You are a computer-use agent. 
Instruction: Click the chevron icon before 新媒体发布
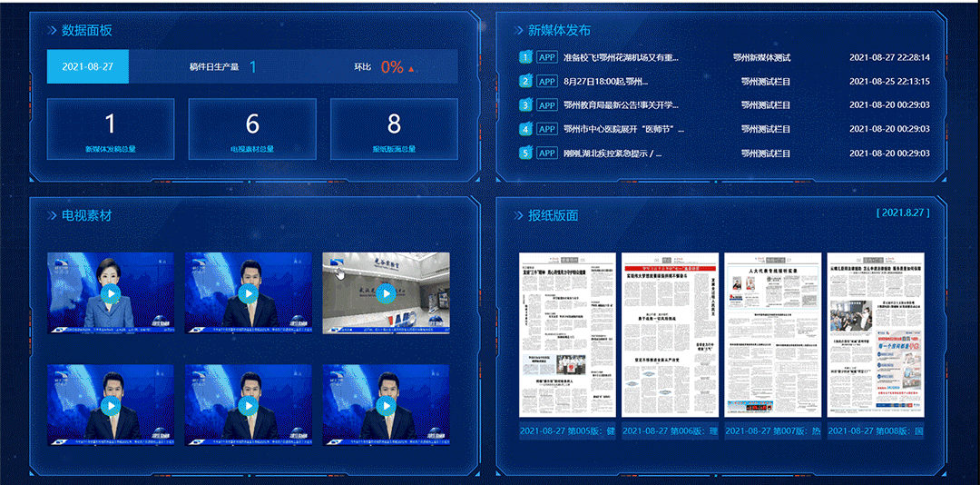click(518, 30)
